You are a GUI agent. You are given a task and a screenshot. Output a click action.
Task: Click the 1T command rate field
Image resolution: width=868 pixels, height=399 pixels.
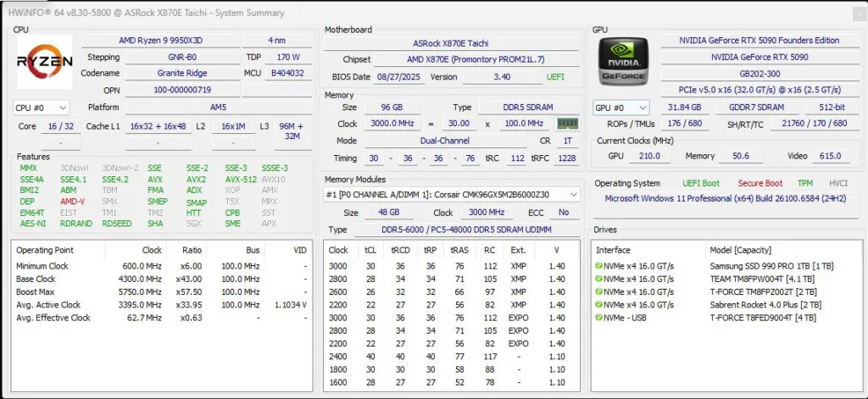(567, 141)
